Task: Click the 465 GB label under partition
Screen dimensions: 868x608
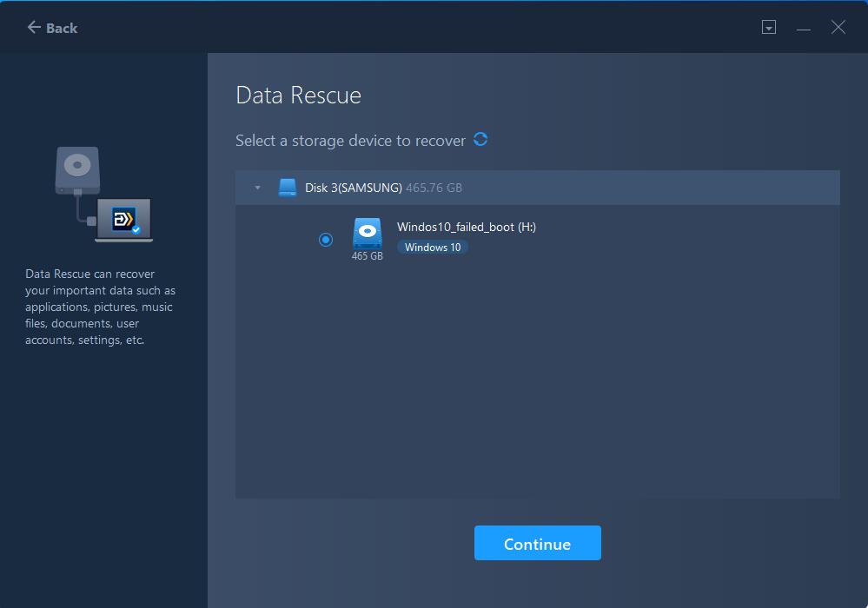Action: coord(367,256)
